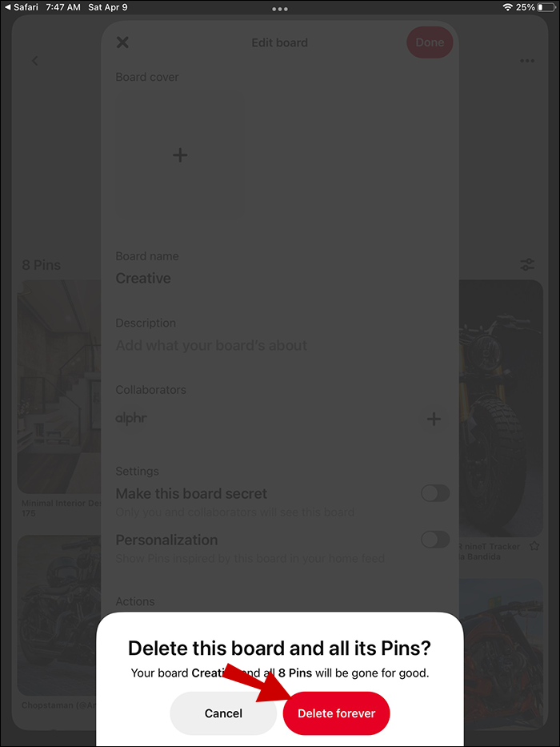Viewport: 560px width, 747px height.
Task: Open the Chopstaman motorcycle pin
Action: [x=59, y=615]
